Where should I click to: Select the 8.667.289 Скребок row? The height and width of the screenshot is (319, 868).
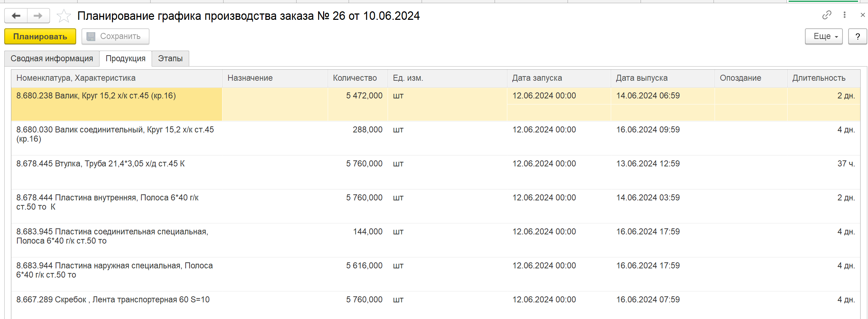coord(435,305)
